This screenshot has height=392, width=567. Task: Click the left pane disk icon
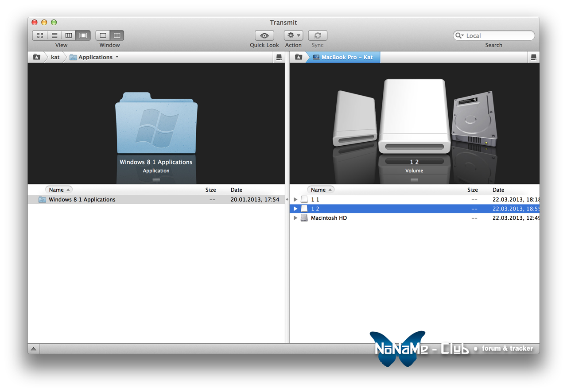[x=279, y=57]
